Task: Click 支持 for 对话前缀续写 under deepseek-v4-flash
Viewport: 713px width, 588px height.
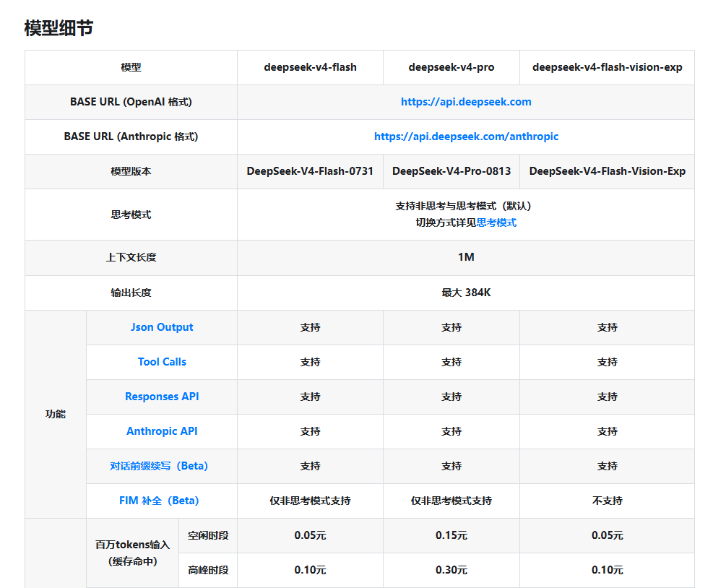Action: tap(310, 466)
